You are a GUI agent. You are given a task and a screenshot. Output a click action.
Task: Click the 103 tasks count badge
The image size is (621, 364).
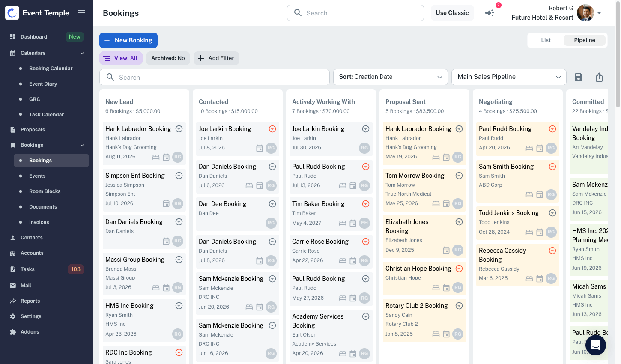(x=76, y=269)
